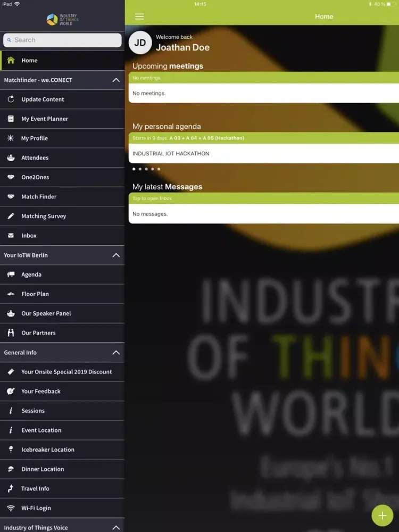Click the Our Speaker Panel icon
This screenshot has height=532, width=399.
(11, 313)
